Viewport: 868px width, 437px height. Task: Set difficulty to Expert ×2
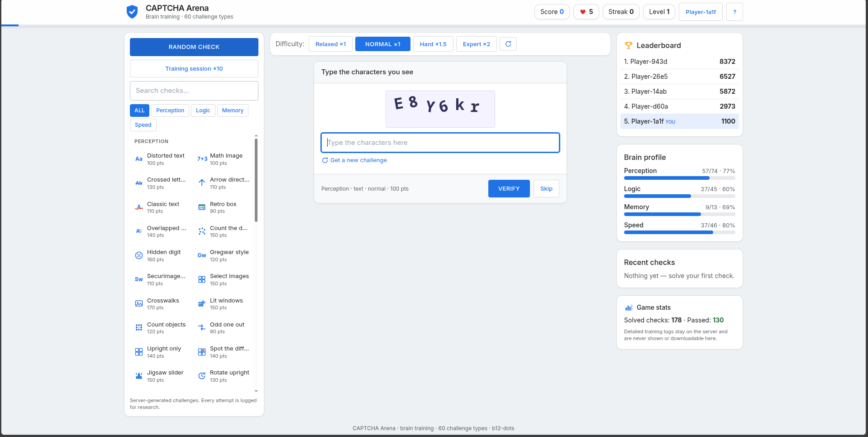(477, 44)
